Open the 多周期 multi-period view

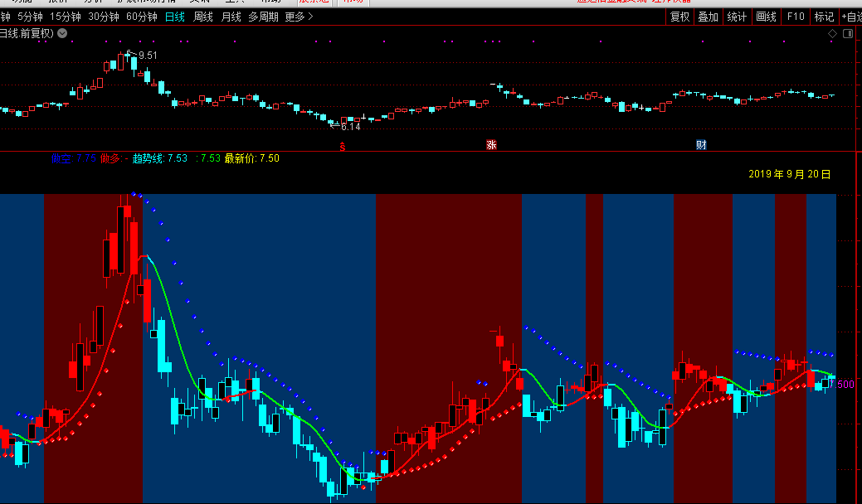(x=263, y=17)
